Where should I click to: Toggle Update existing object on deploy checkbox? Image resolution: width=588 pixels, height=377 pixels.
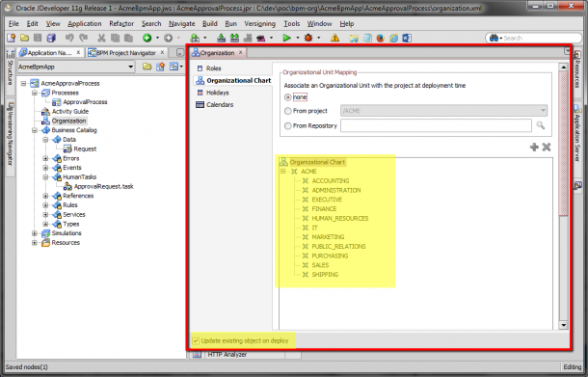(x=196, y=341)
